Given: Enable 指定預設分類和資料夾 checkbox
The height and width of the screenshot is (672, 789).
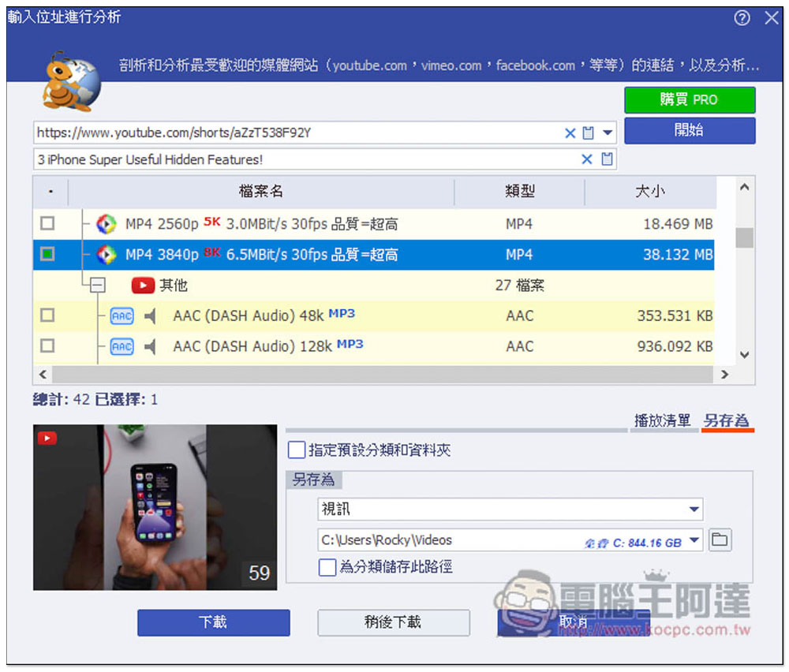Looking at the screenshot, I should (297, 450).
